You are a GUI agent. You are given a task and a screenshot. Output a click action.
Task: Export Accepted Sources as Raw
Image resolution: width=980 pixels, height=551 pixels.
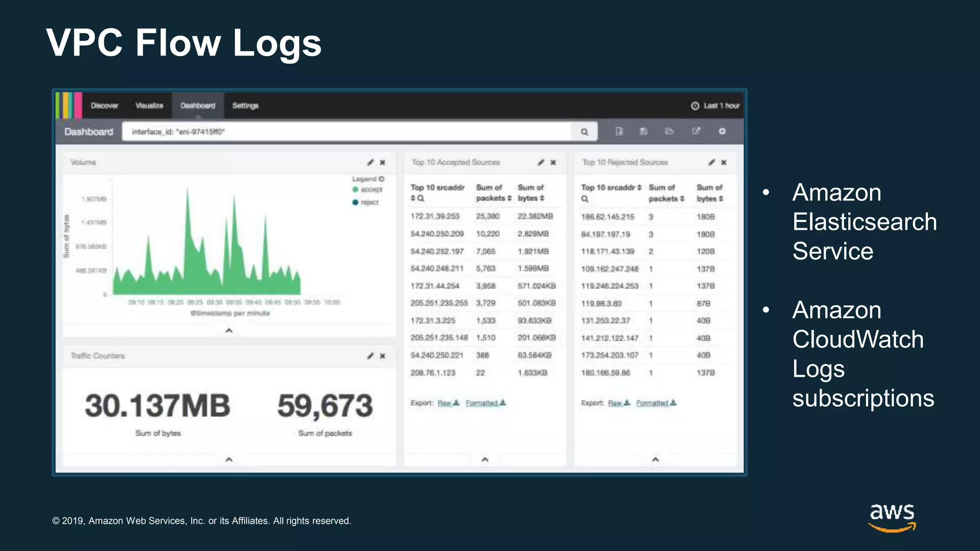448,403
